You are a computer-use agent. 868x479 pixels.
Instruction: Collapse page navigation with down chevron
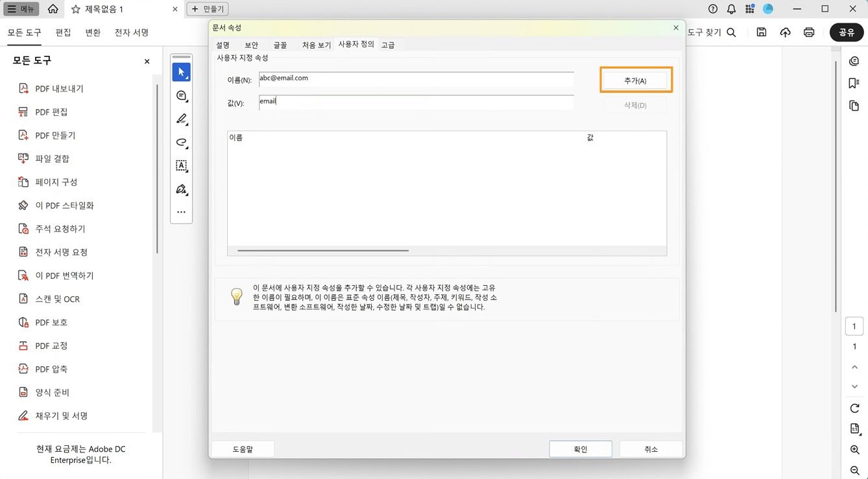(x=854, y=386)
